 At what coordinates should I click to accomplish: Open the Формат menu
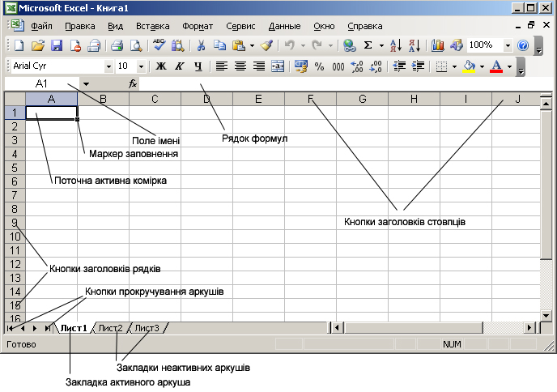point(198,26)
